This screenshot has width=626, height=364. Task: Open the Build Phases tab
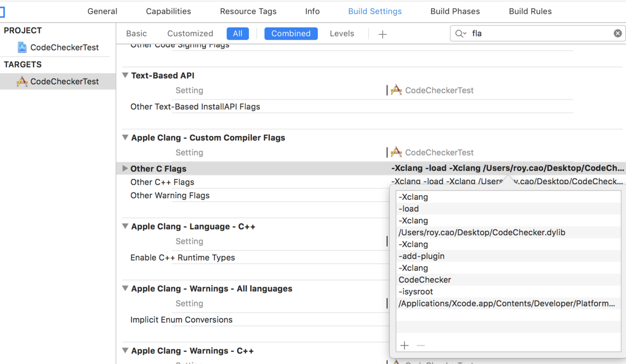[x=455, y=11]
